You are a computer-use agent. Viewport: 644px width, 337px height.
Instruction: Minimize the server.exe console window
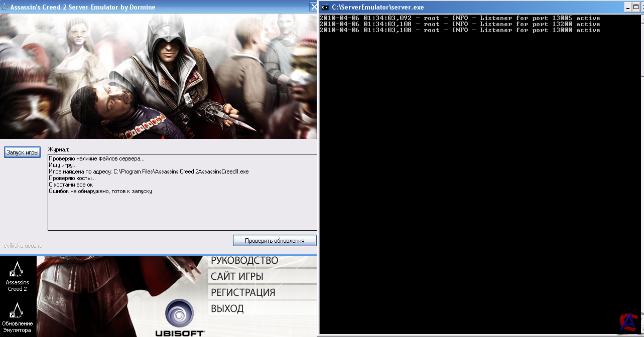[628, 7]
